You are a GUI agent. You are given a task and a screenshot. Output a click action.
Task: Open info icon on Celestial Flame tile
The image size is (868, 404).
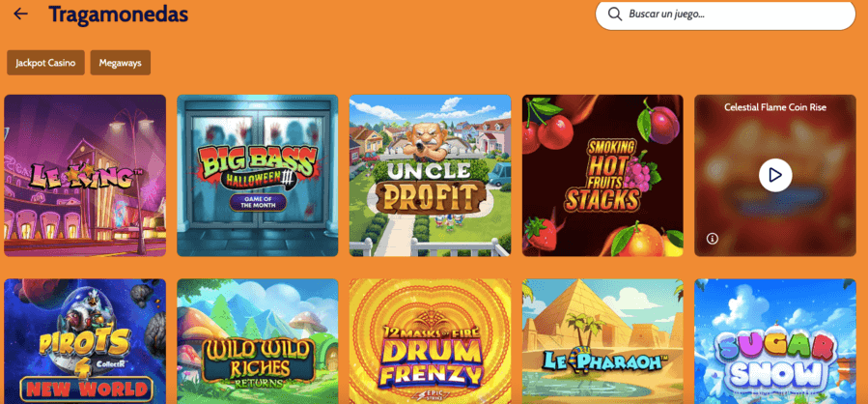713,239
